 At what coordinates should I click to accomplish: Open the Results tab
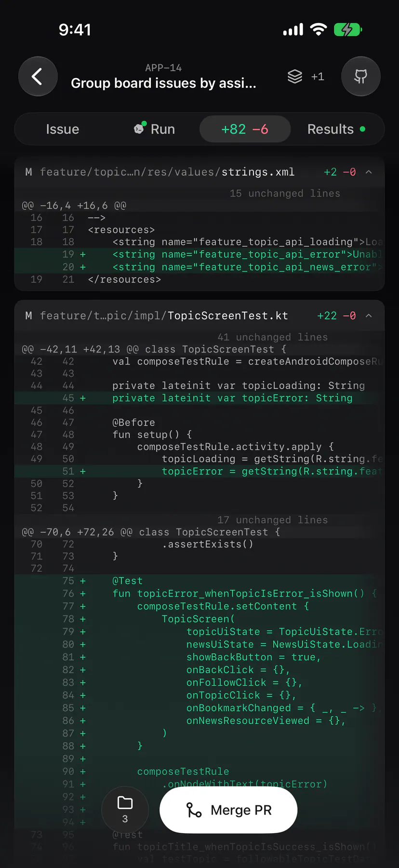(336, 129)
